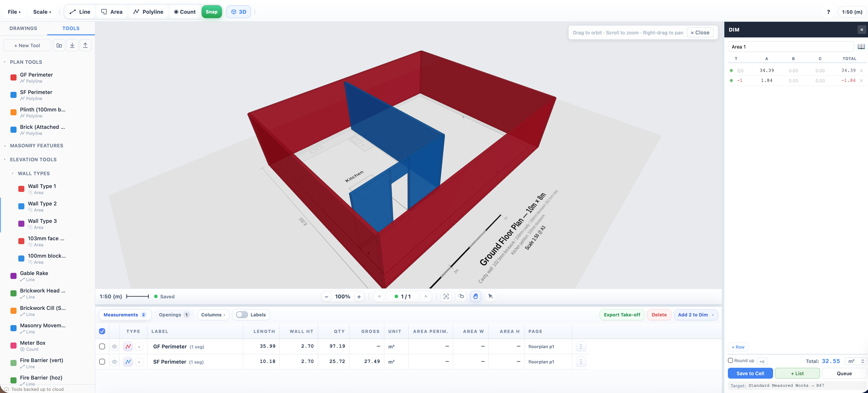This screenshot has width=868, height=393.
Task: Collapse the ELEVATION TOOLS section
Action: (5, 159)
